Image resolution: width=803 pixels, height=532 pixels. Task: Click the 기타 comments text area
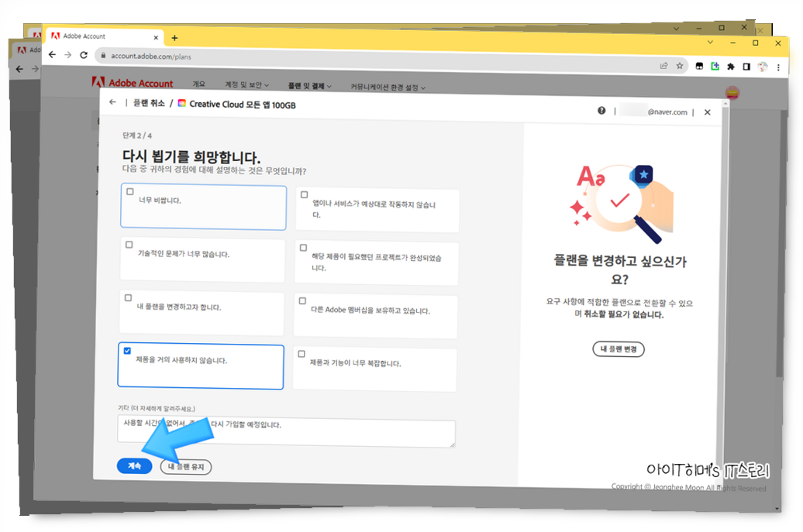point(286,431)
